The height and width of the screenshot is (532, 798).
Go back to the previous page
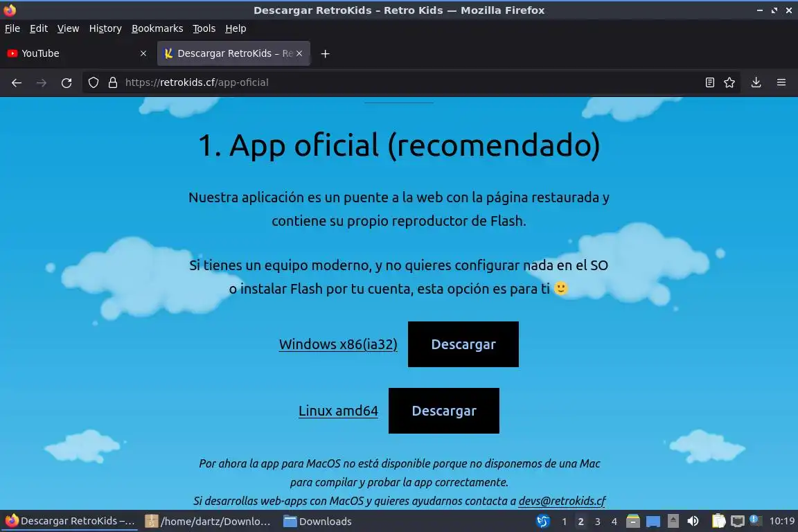(17, 82)
